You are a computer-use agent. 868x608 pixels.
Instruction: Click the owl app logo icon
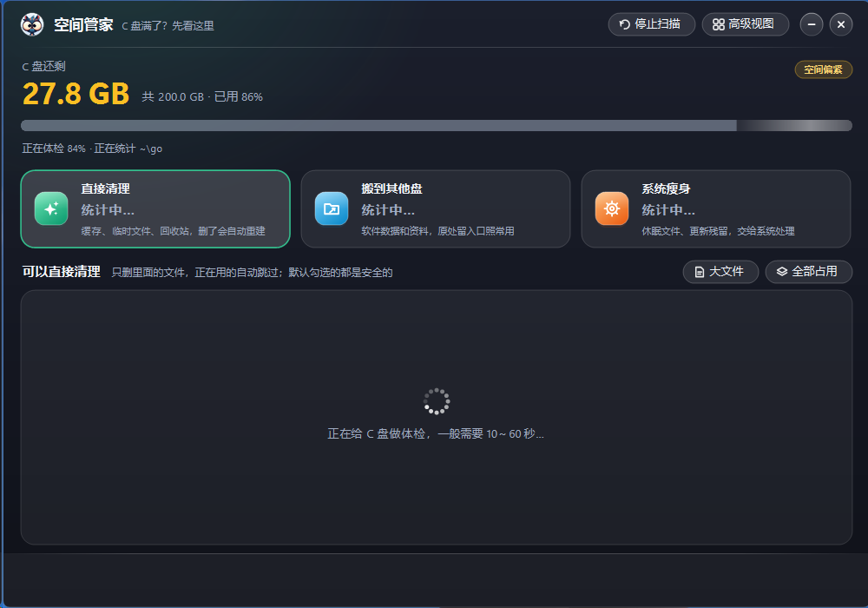[32, 25]
